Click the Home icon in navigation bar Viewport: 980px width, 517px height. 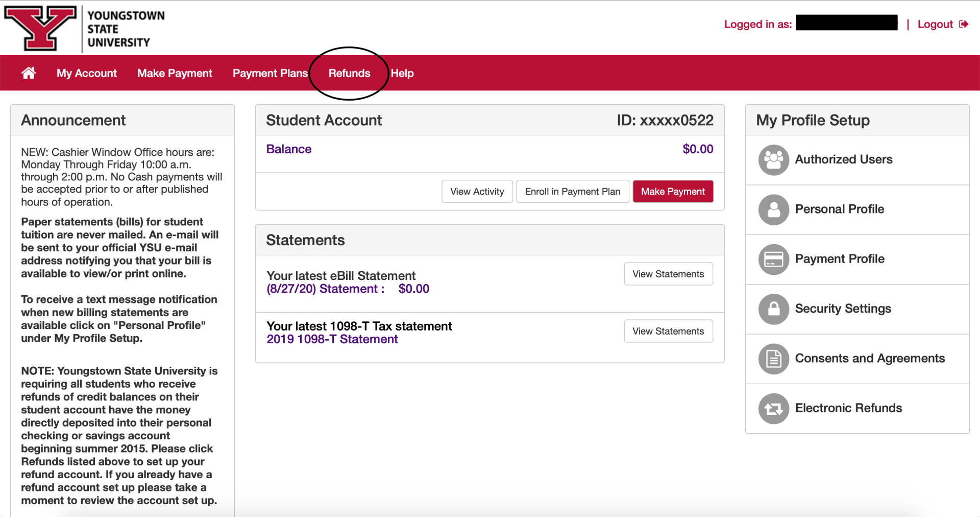pyautogui.click(x=29, y=73)
